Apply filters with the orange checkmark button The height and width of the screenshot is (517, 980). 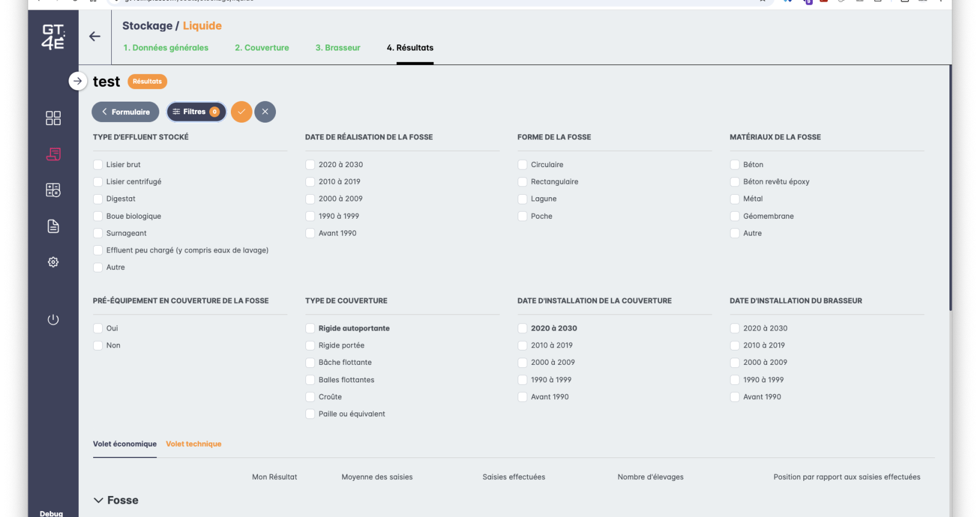click(x=241, y=112)
